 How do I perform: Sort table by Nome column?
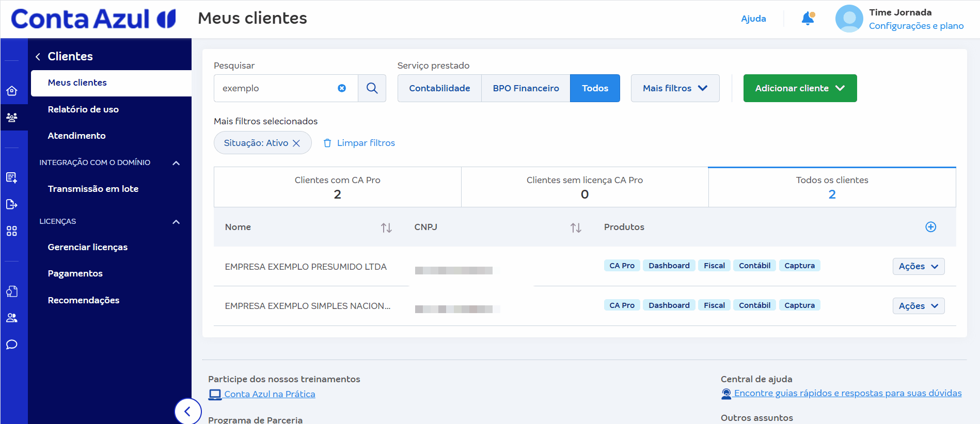(386, 227)
